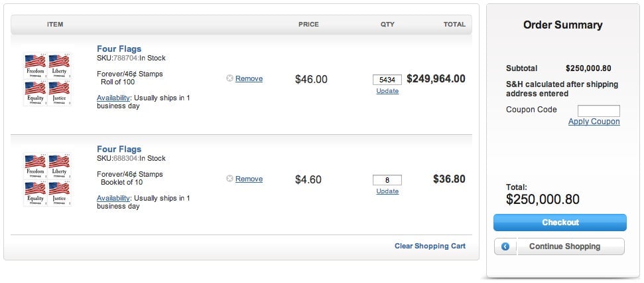
Task: Click the remove X icon for booklet of 10
Action: (229, 179)
